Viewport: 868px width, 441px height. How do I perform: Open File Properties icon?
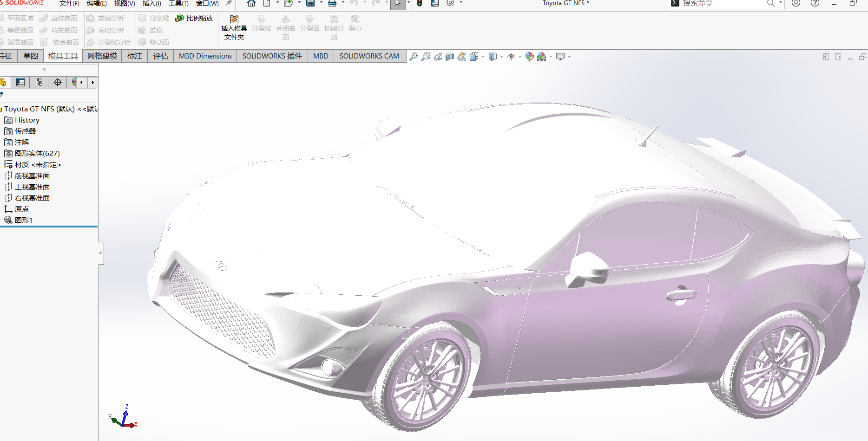coord(435,3)
